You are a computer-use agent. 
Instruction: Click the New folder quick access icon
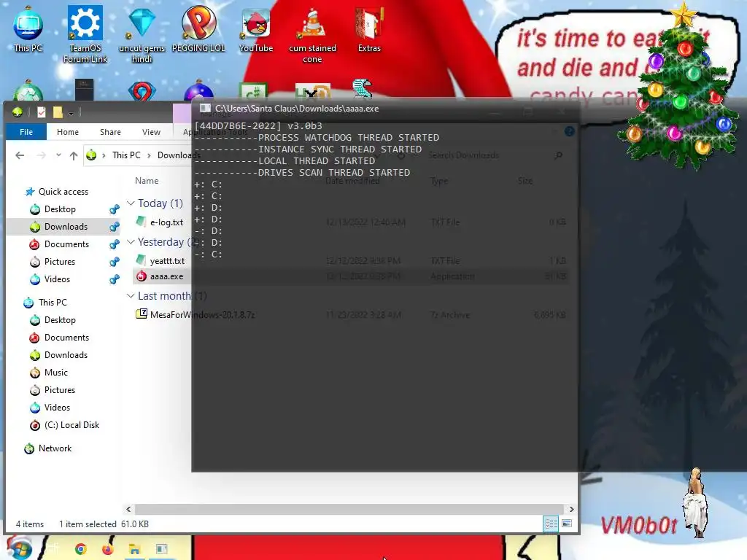click(58, 112)
